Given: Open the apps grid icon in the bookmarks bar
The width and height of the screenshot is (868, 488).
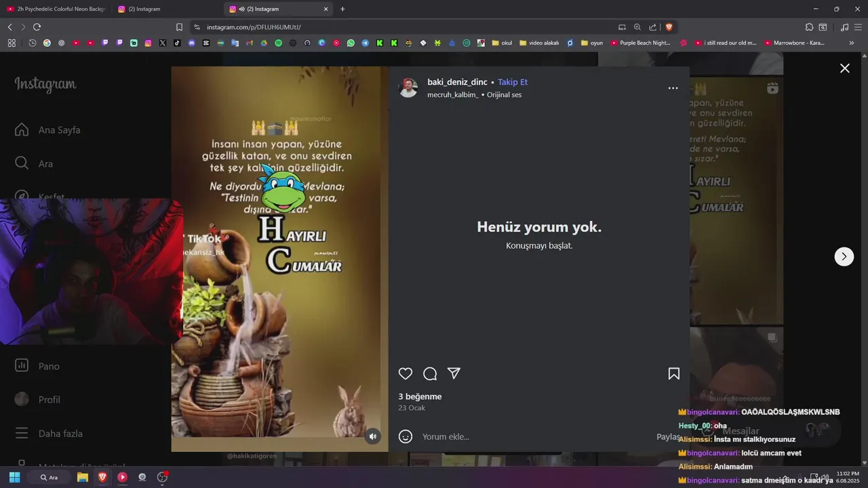Looking at the screenshot, I should click(x=12, y=43).
